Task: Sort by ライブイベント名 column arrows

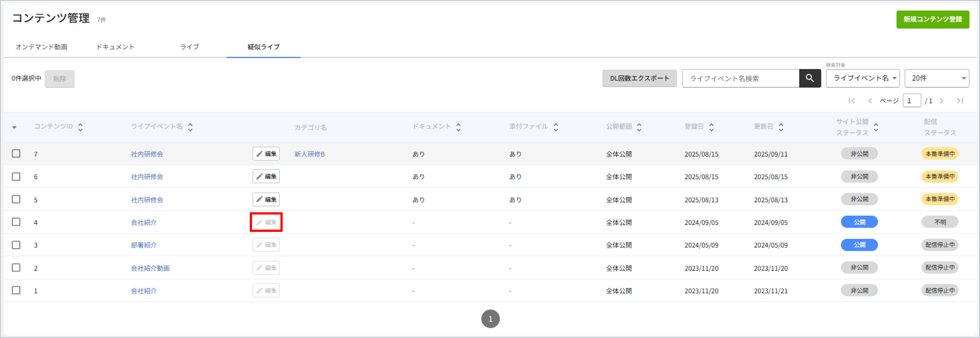Action: pos(190,127)
